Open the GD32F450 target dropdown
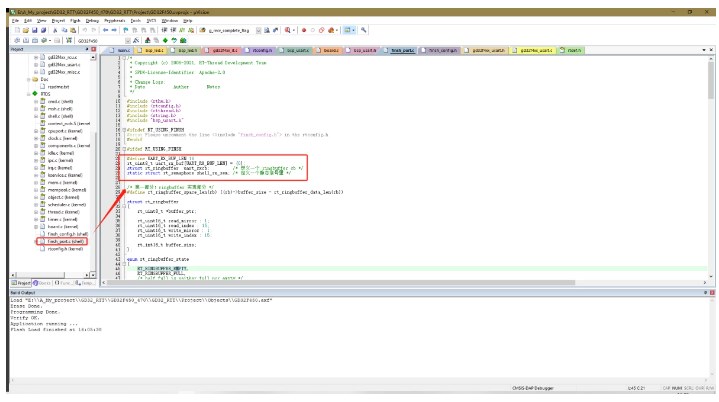 pyautogui.click(x=127, y=41)
